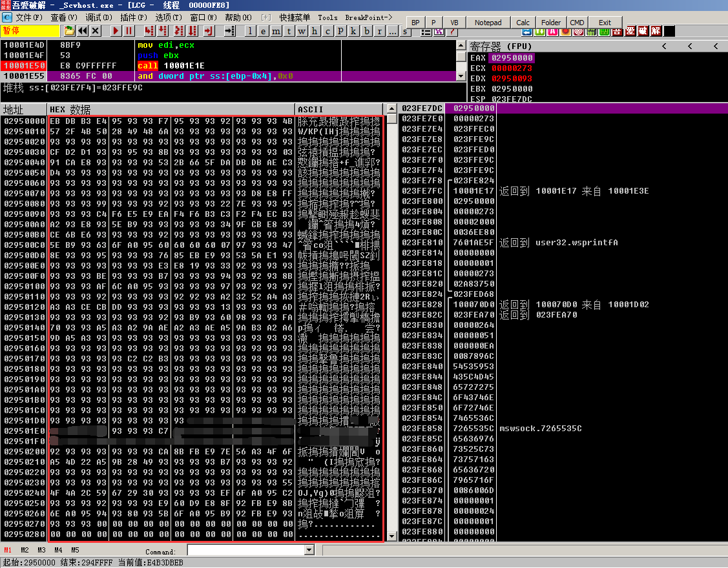
Task: Click the disassembly pane scroll up arrow
Action: tap(461, 45)
